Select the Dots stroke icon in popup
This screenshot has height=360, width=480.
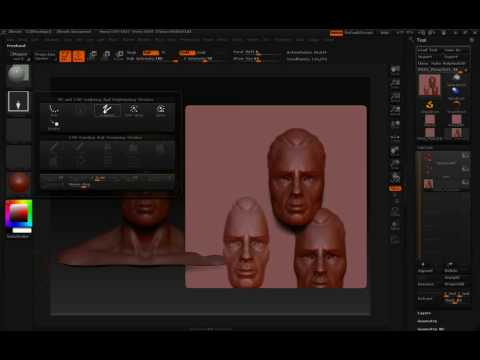coord(54,110)
